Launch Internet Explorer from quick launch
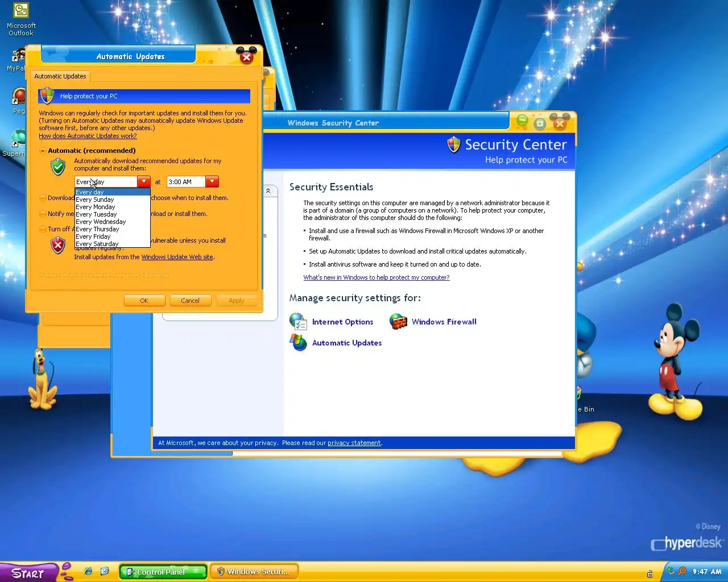Image resolution: width=728 pixels, height=582 pixels. [88, 571]
